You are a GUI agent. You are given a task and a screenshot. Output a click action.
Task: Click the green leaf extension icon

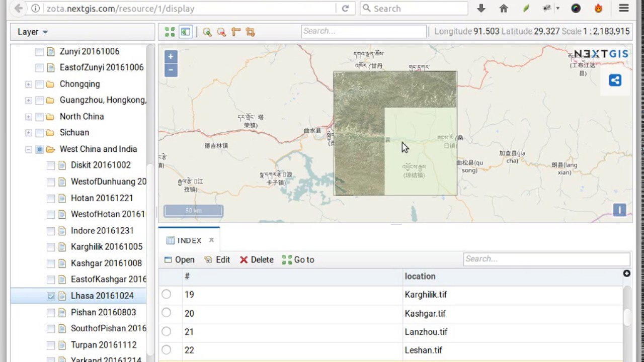(526, 9)
